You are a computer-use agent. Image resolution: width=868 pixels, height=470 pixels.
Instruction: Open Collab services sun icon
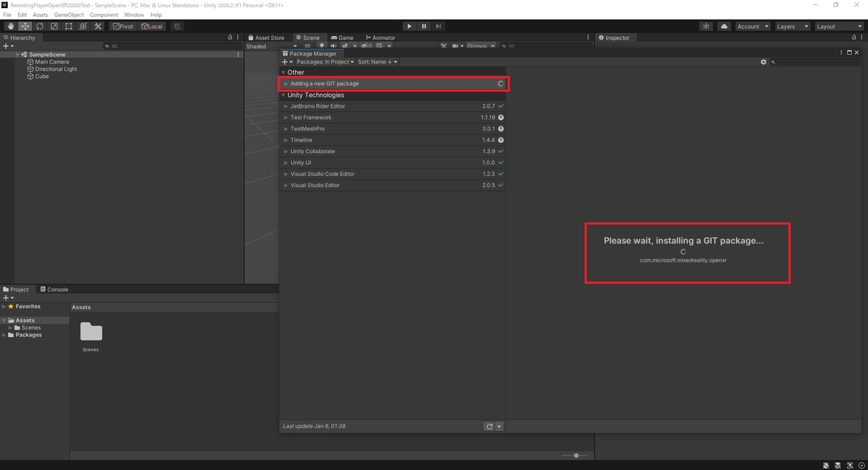pyautogui.click(x=707, y=26)
